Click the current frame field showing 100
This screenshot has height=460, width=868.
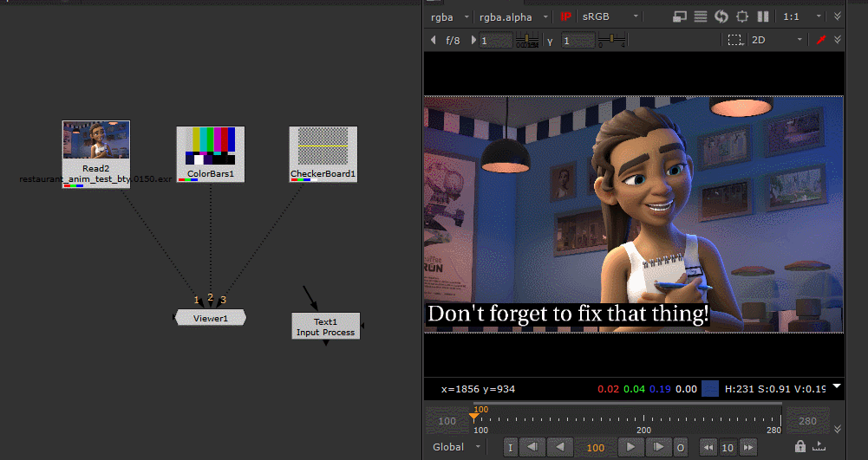pos(595,447)
